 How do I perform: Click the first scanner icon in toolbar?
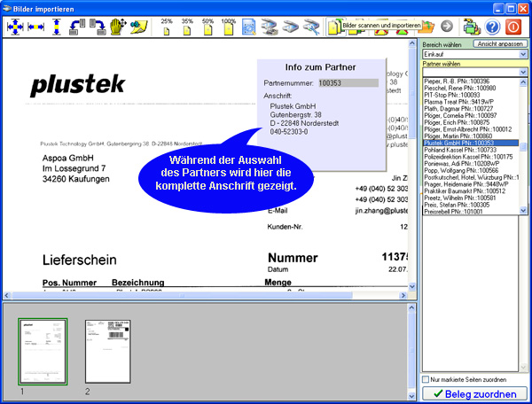click(x=270, y=27)
